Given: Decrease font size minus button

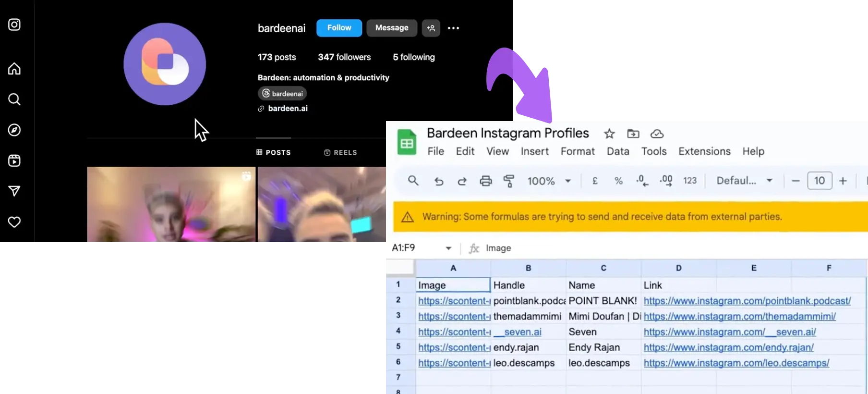Looking at the screenshot, I should coord(796,181).
